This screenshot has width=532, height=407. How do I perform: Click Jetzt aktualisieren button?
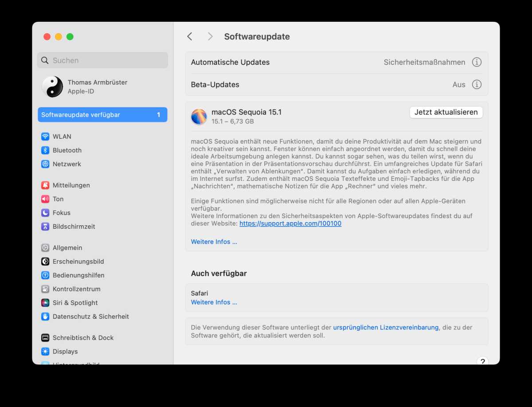(446, 112)
